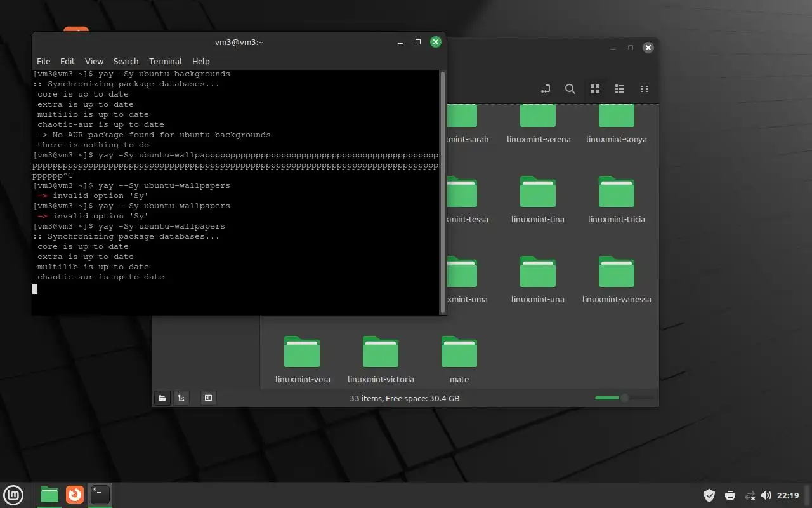Click the linuxmint-uma folder label
This screenshot has width=812, height=508.
click(x=468, y=299)
